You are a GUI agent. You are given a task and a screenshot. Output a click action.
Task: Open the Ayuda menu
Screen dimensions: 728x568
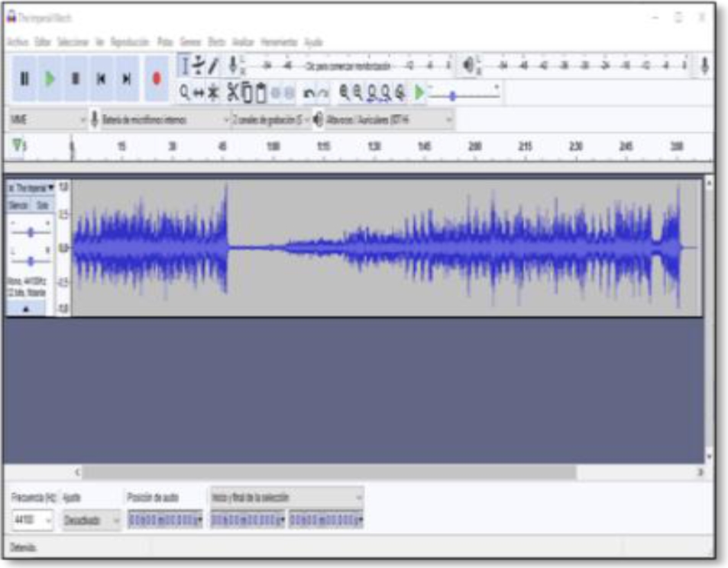(x=313, y=41)
